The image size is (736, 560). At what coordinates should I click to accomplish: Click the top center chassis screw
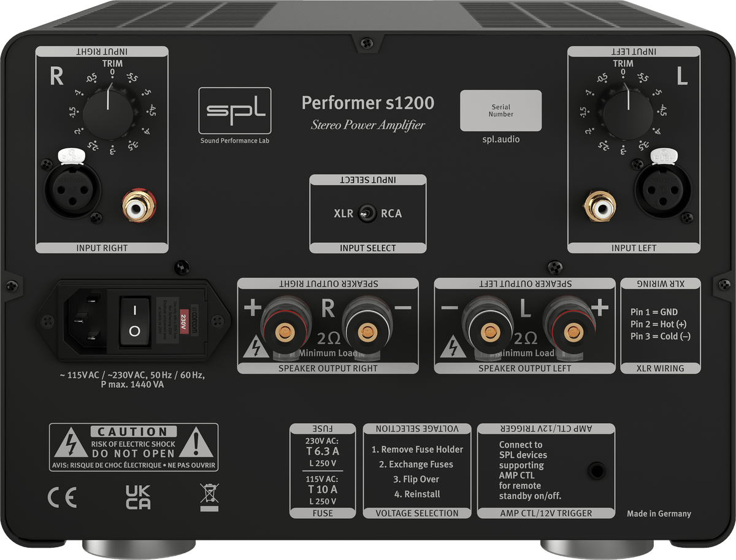367,43
